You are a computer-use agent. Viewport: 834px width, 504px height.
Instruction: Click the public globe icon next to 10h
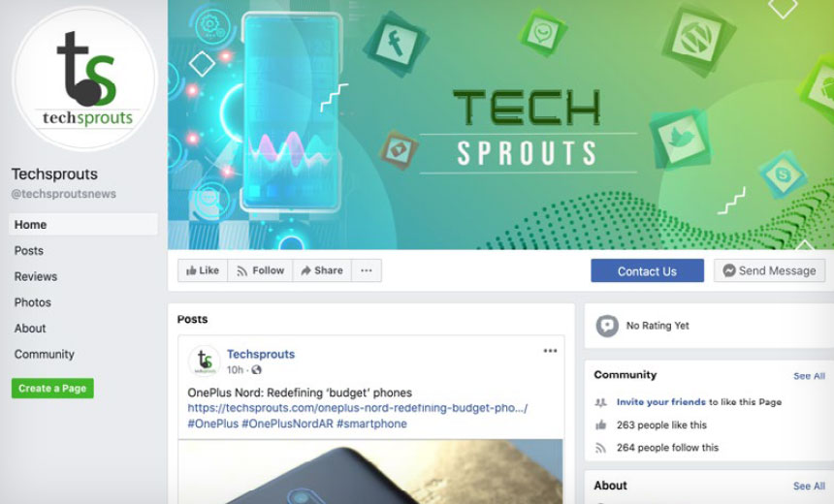pos(256,369)
